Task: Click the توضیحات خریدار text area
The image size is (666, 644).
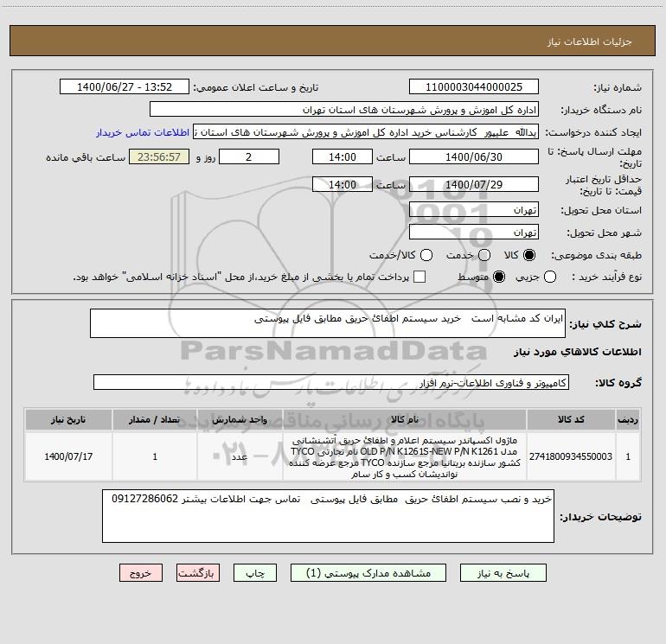Action: tap(328, 516)
